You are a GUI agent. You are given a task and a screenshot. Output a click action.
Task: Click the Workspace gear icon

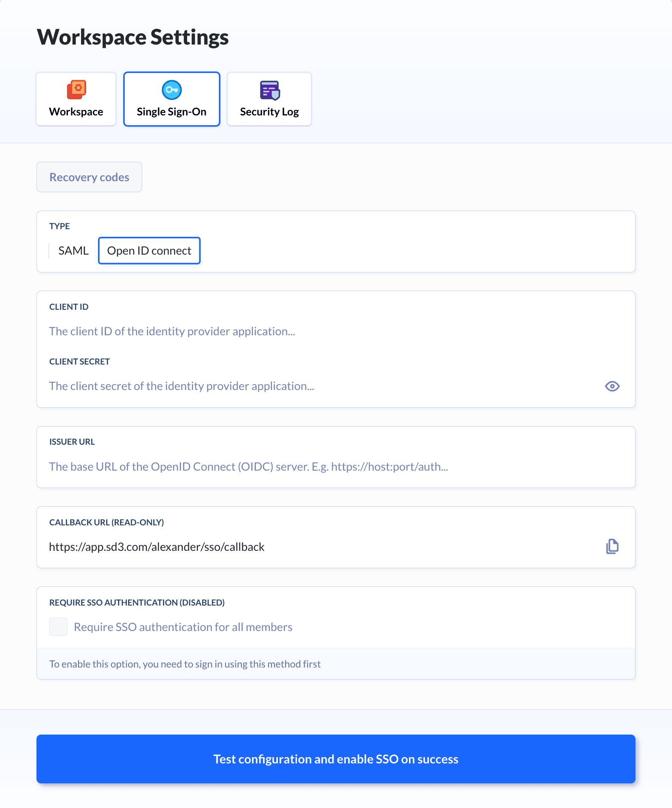pyautogui.click(x=77, y=90)
